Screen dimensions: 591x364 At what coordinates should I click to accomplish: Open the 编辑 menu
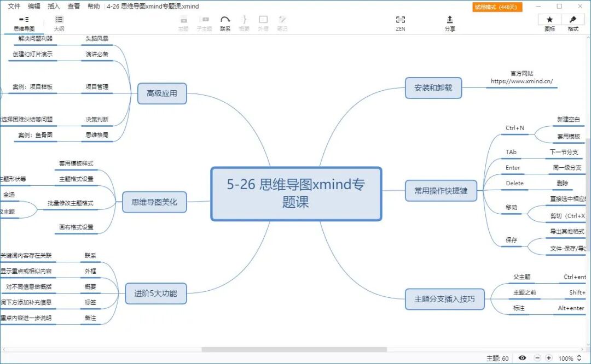tap(34, 6)
